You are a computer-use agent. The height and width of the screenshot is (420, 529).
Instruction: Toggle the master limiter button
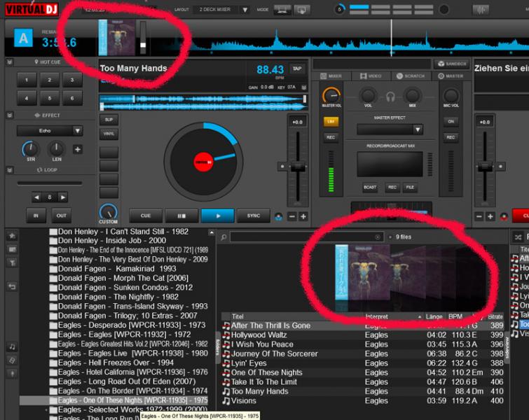[331, 121]
